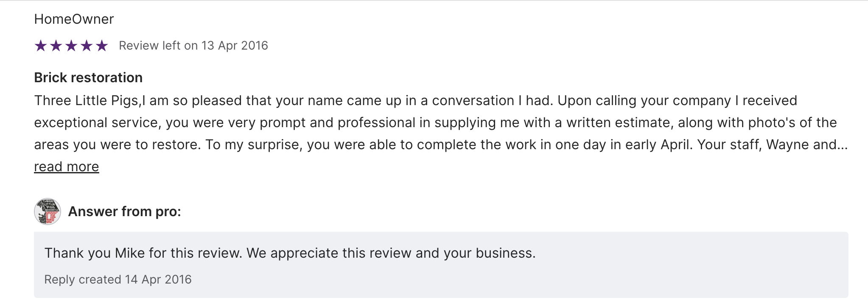The width and height of the screenshot is (868, 306).
Task: Click the "areas you were to restore" line
Action: tap(117, 145)
